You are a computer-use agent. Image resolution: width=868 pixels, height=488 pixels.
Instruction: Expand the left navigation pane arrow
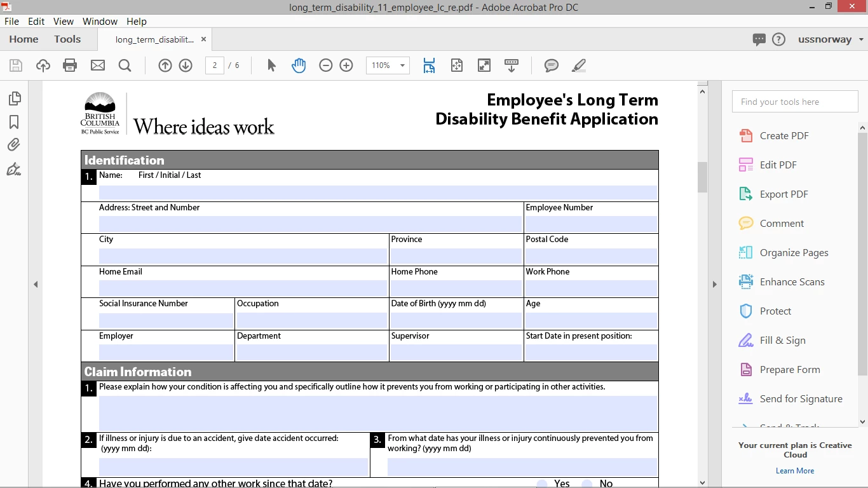(36, 284)
